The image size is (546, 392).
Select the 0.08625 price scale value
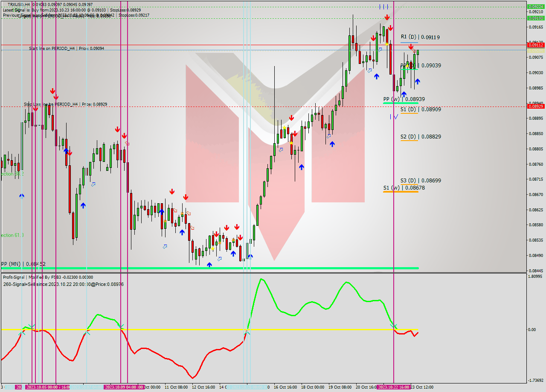[536, 210]
